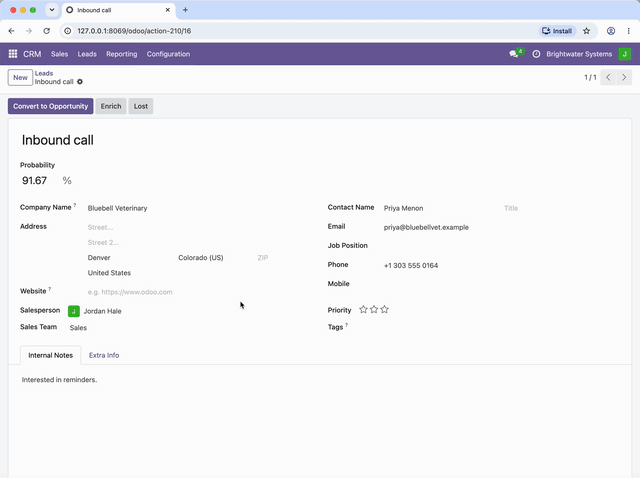Open Chrome three-dot menu
Image resolution: width=640 pixels, height=478 pixels.
point(629,31)
